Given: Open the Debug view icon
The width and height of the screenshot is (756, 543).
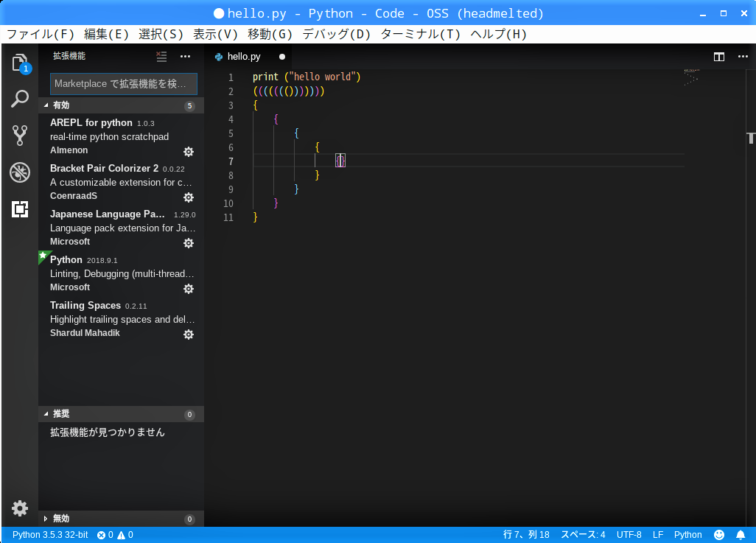Looking at the screenshot, I should click(20, 172).
